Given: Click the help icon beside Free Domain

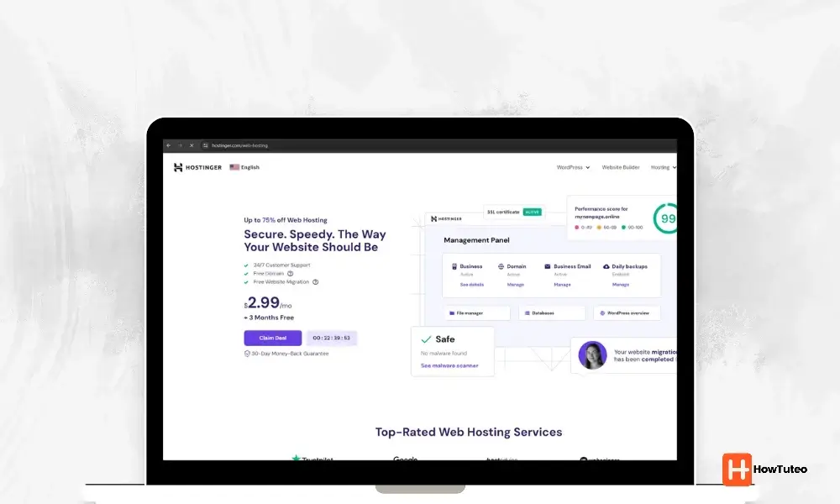Looking at the screenshot, I should point(291,274).
